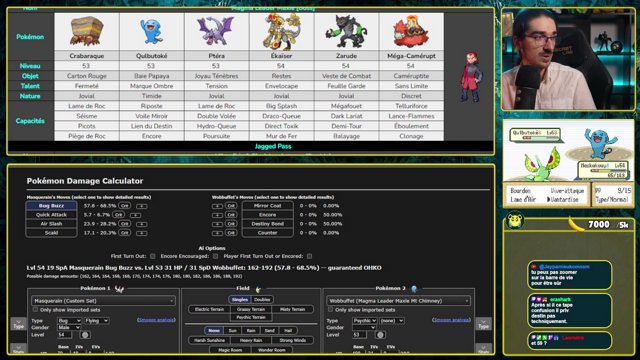The height and width of the screenshot is (360, 640).
Task: Click the Qulbutoké sprite in the team table
Action: [x=151, y=31]
